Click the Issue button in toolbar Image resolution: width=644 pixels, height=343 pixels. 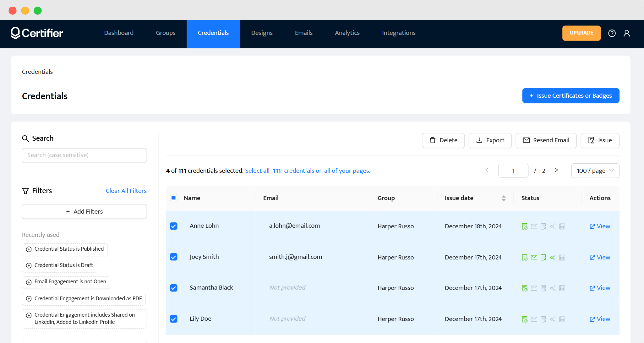click(600, 140)
